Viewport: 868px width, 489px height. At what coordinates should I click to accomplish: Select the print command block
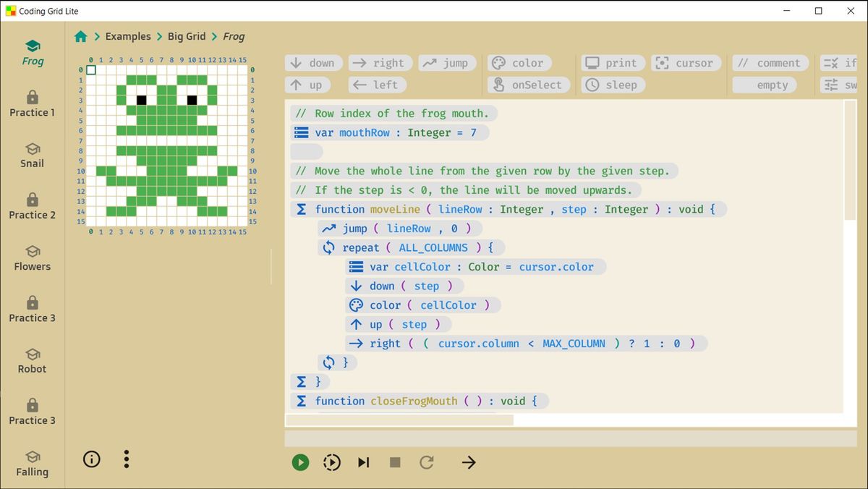(x=613, y=63)
